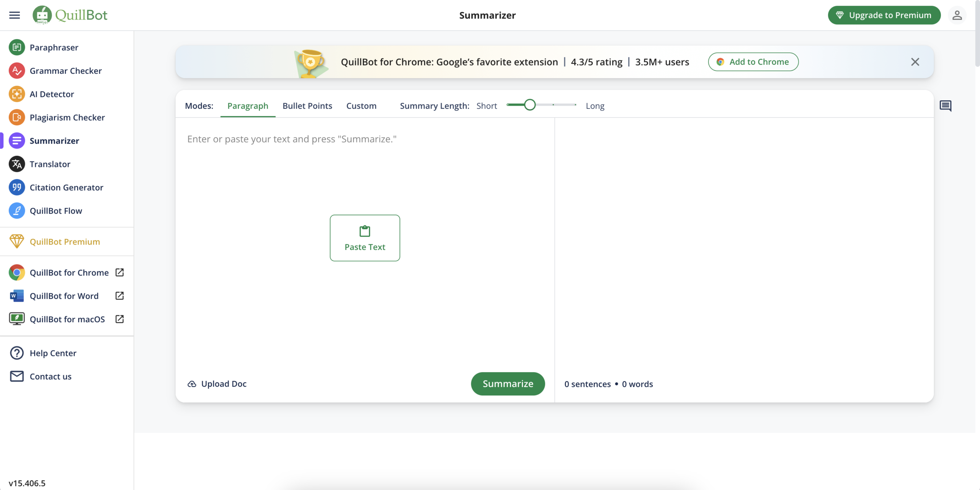Click the Summarizer page title
Image resolution: width=980 pixels, height=490 pixels.
[487, 15]
